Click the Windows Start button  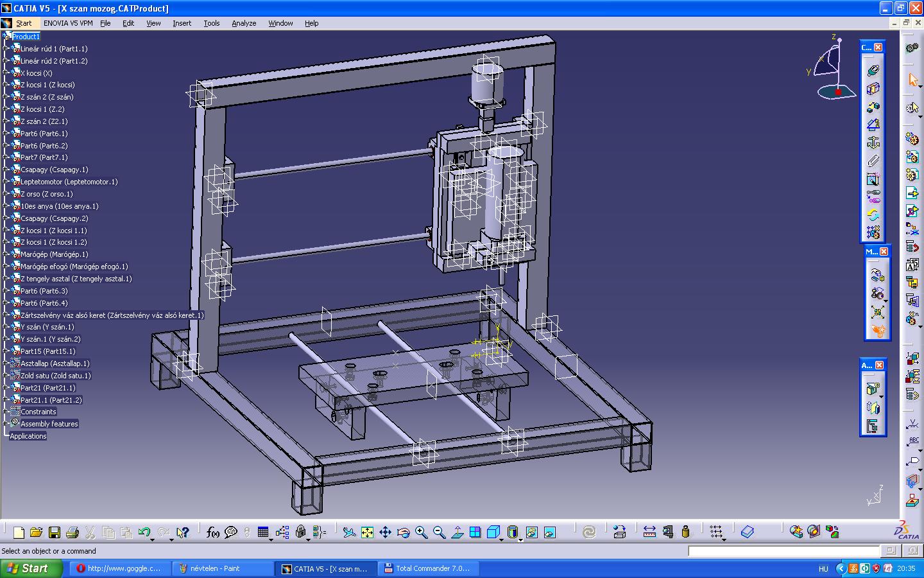31,568
